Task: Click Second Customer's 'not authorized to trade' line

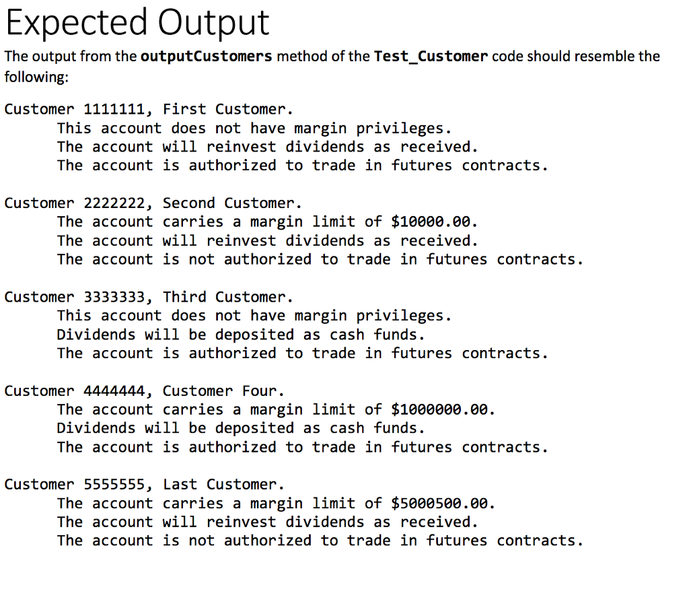Action: coord(320,260)
